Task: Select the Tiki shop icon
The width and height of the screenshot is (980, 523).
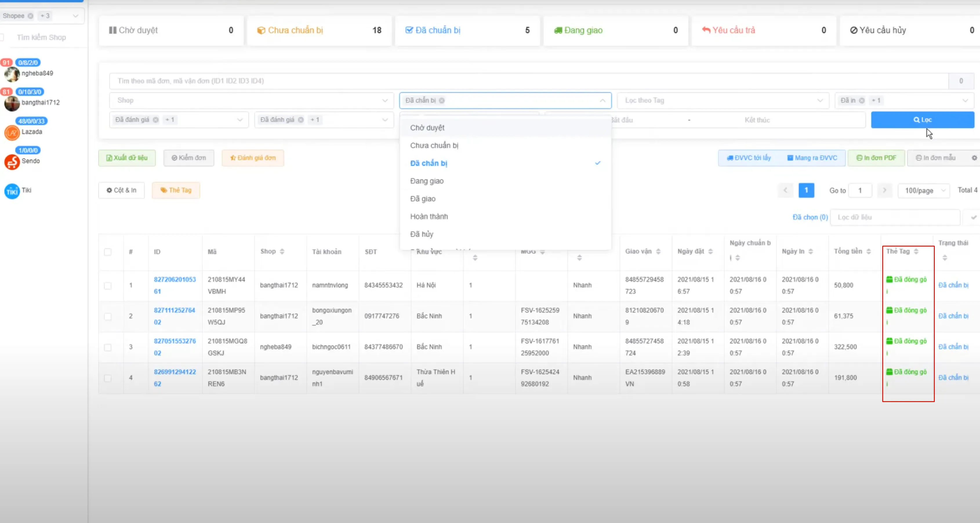Action: [x=12, y=191]
